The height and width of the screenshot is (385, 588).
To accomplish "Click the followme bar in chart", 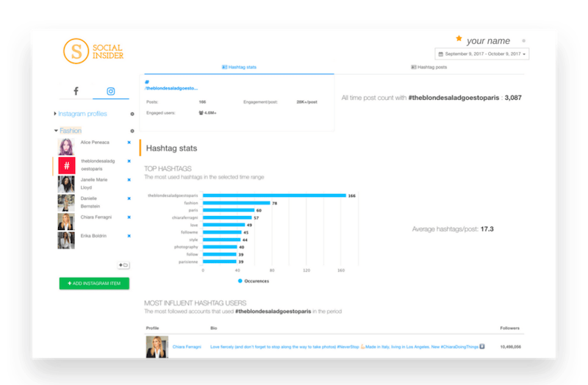I will pos(222,232).
